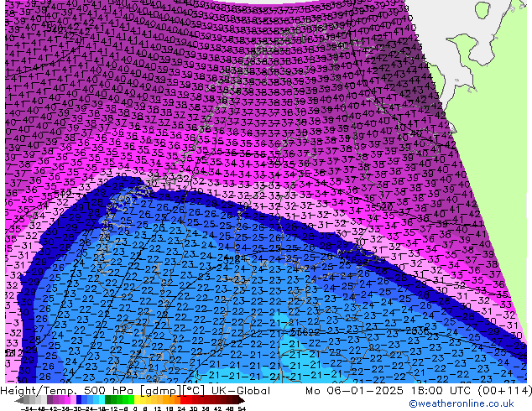Viewport: 532px width, 411px height.
Task: Click the '54' label under color legend
Action: coord(242,408)
